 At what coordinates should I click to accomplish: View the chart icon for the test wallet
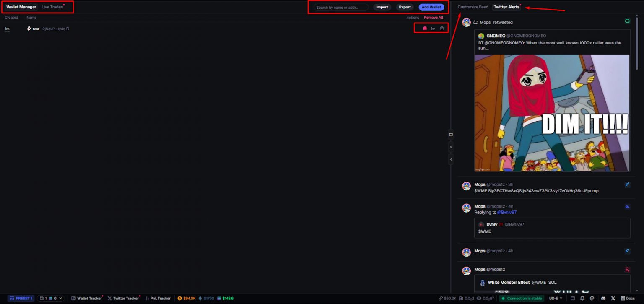433,28
